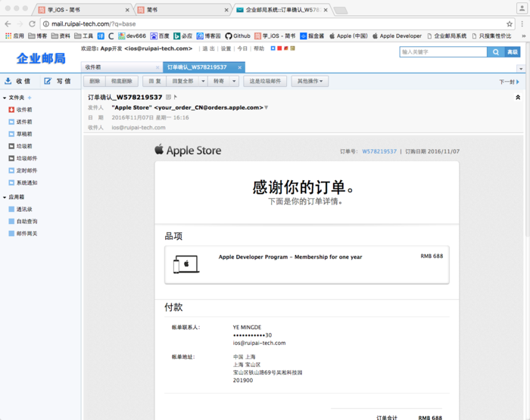Open the tab list dropdown arrow
Viewport: 530px width, 420px height.
point(521,69)
